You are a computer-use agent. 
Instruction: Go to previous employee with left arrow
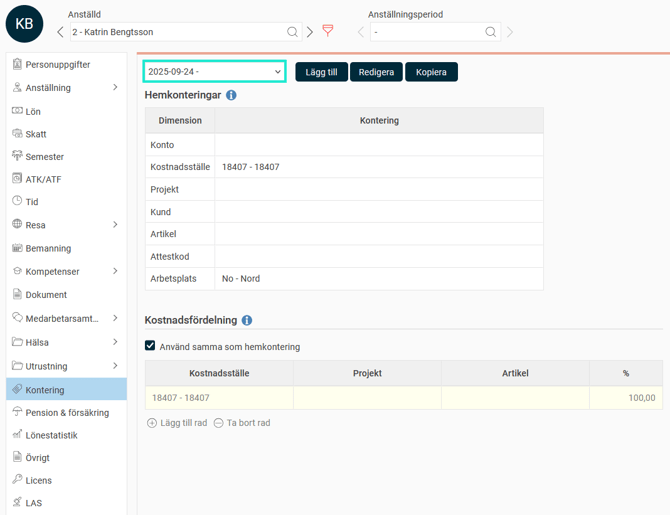point(60,32)
